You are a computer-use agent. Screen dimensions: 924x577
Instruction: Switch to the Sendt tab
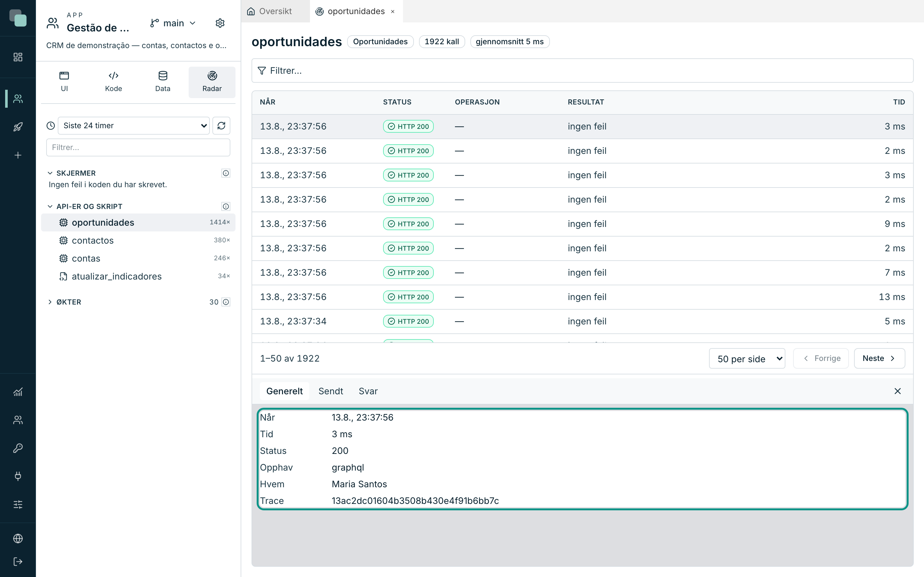pyautogui.click(x=331, y=391)
